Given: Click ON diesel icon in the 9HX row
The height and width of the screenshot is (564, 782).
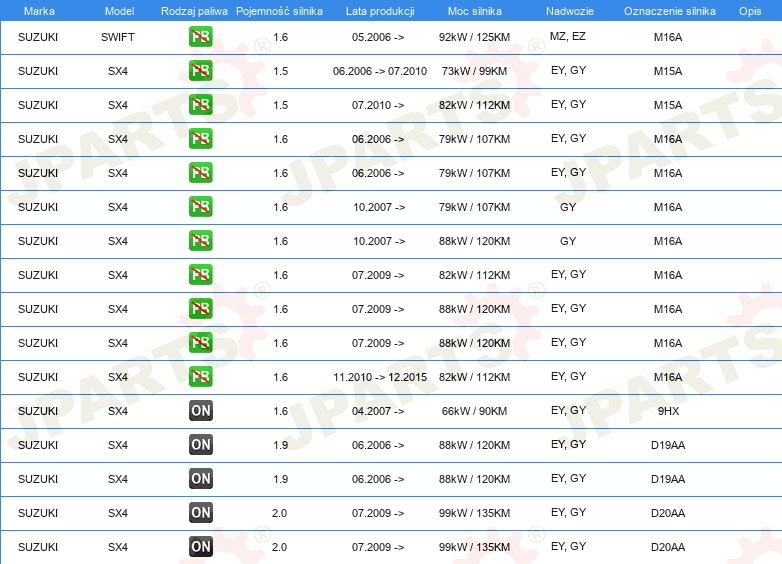Looking at the screenshot, I should (200, 411).
